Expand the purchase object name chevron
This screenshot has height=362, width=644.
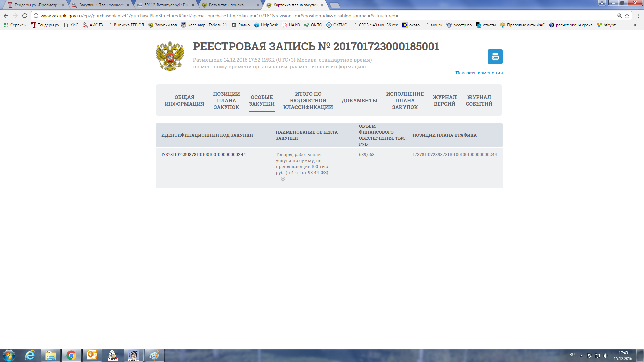click(x=283, y=179)
